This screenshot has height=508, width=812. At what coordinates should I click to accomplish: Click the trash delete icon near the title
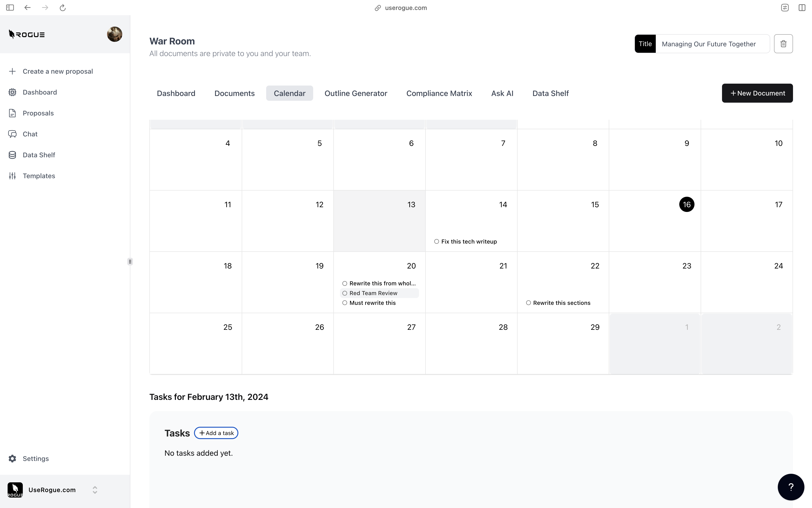click(x=783, y=44)
